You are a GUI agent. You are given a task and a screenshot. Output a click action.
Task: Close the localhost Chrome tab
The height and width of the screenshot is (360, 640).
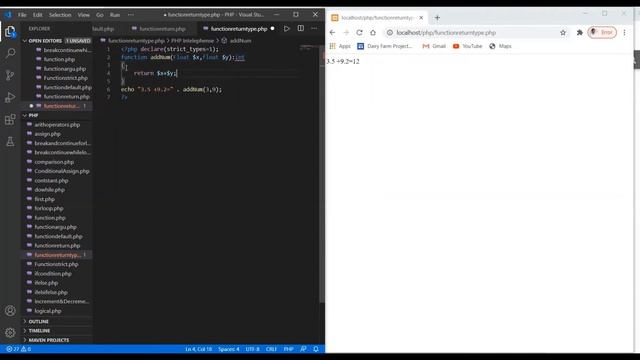pos(421,18)
